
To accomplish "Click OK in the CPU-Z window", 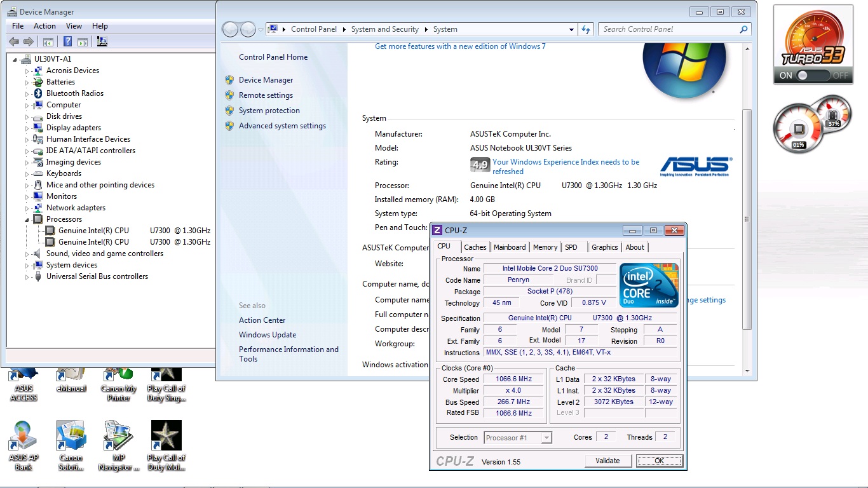I will click(x=659, y=461).
